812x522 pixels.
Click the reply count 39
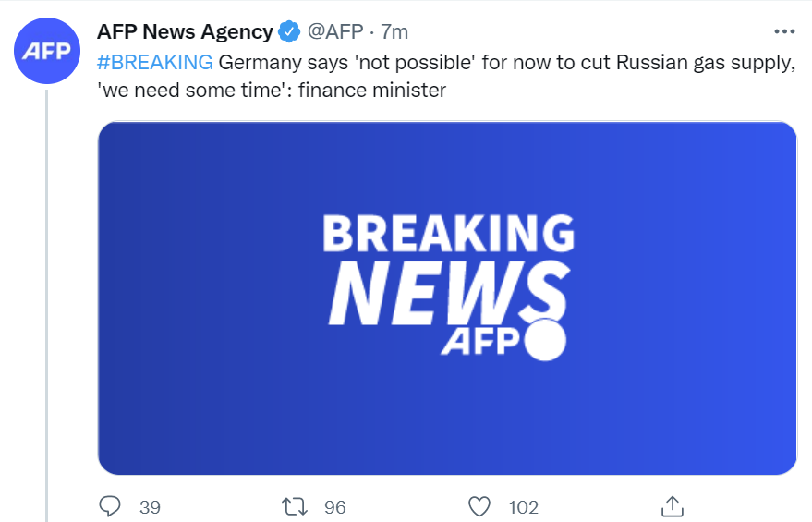tap(150, 507)
